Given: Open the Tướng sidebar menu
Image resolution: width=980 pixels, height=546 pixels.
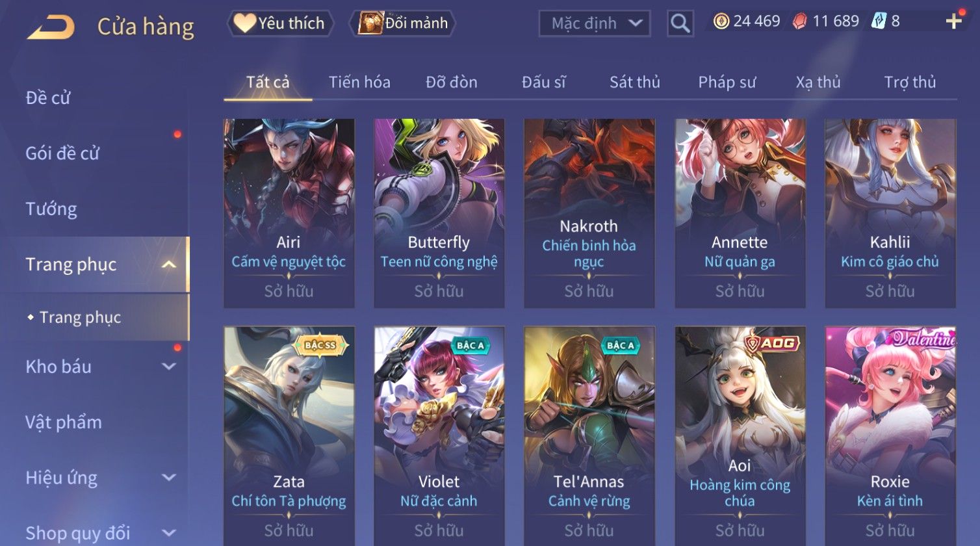Looking at the screenshot, I should coord(51,209).
